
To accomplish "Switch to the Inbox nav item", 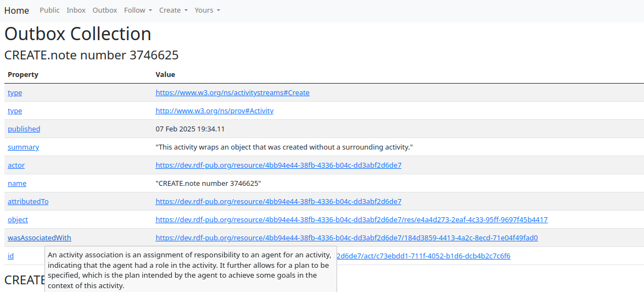I will 76,10.
